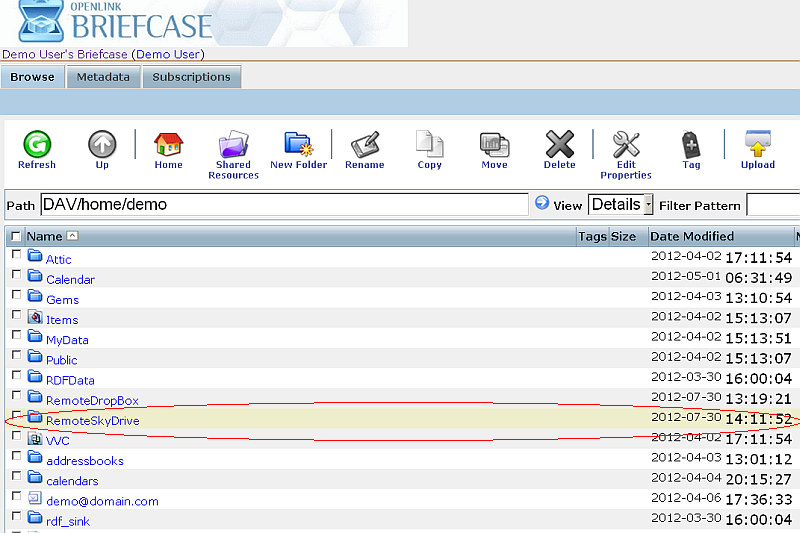Click the Upload icon

click(757, 145)
